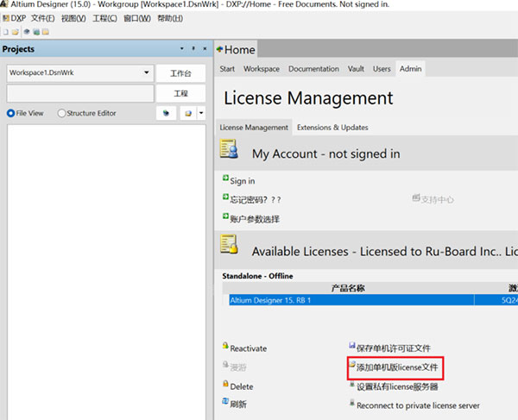Go to the Start page tab
Screen dimensions: 518x420
227,69
